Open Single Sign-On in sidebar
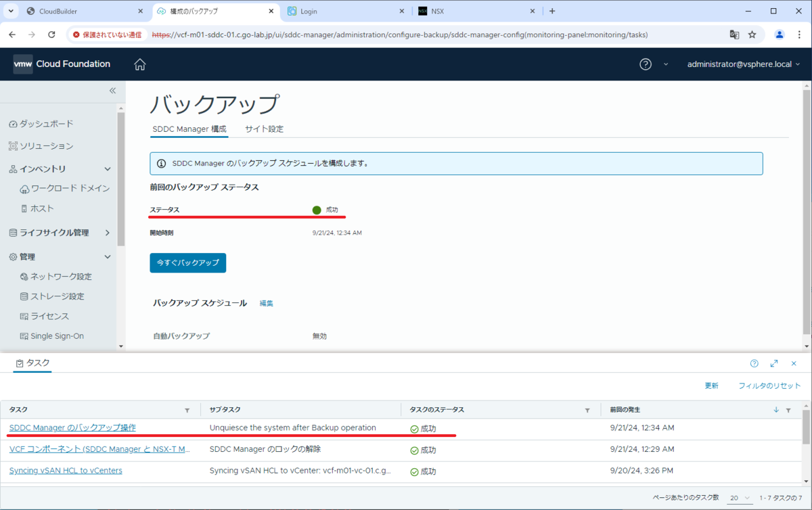Screen dimensions: 812x510 coord(52,336)
